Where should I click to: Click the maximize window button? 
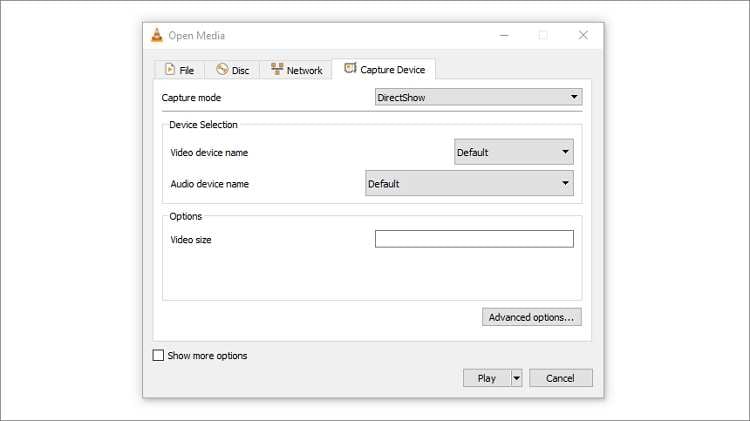pos(543,35)
